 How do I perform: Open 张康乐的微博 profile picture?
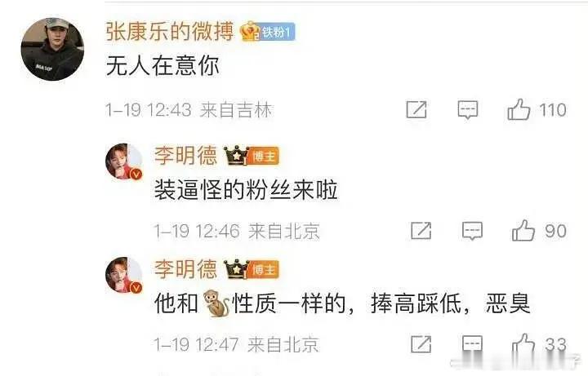tap(52, 49)
